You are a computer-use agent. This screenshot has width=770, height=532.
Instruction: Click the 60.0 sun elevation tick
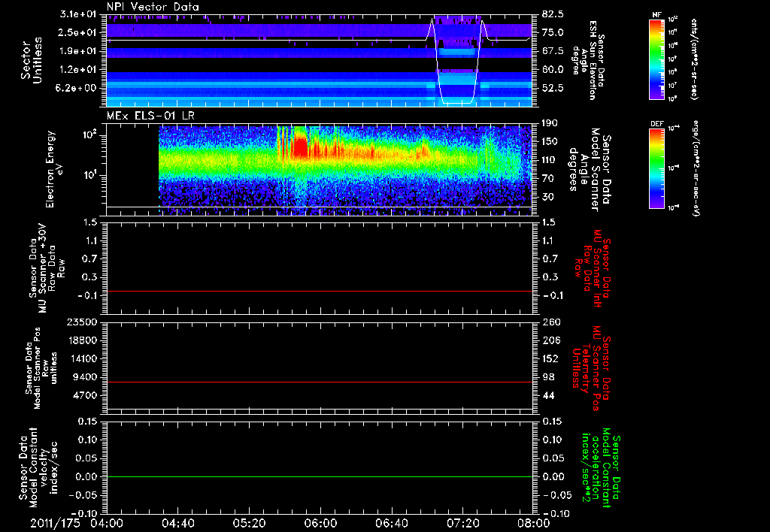(553, 70)
